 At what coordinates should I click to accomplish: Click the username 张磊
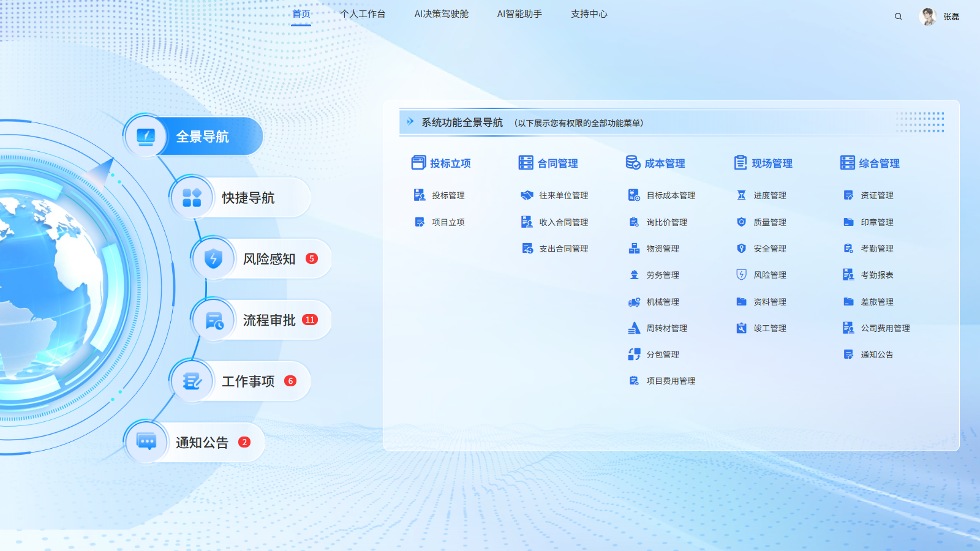click(951, 17)
